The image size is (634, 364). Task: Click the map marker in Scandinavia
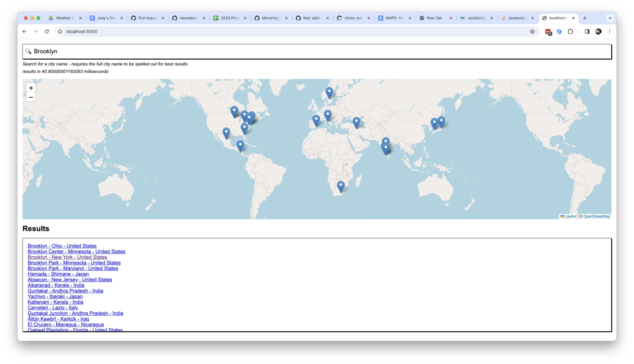(x=329, y=92)
